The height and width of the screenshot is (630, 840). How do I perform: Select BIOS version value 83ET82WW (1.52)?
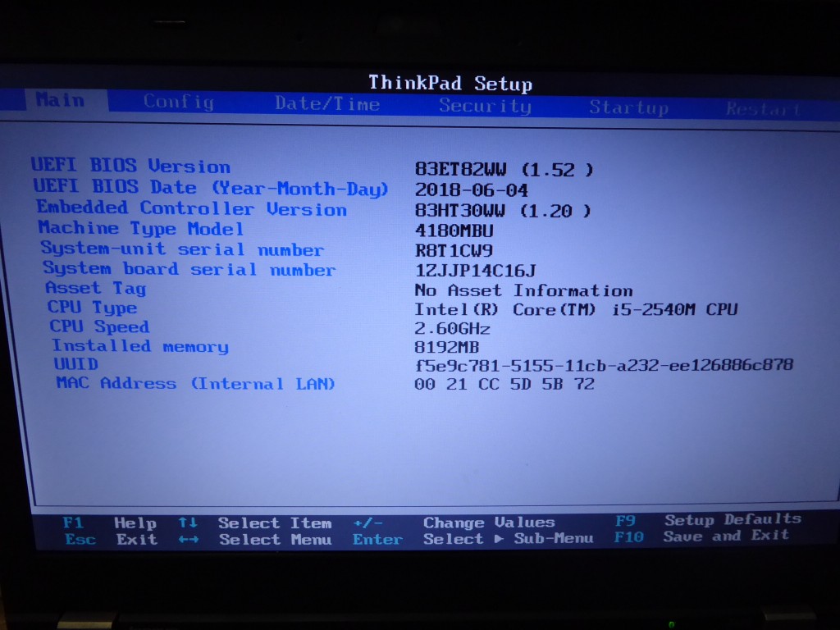(504, 170)
